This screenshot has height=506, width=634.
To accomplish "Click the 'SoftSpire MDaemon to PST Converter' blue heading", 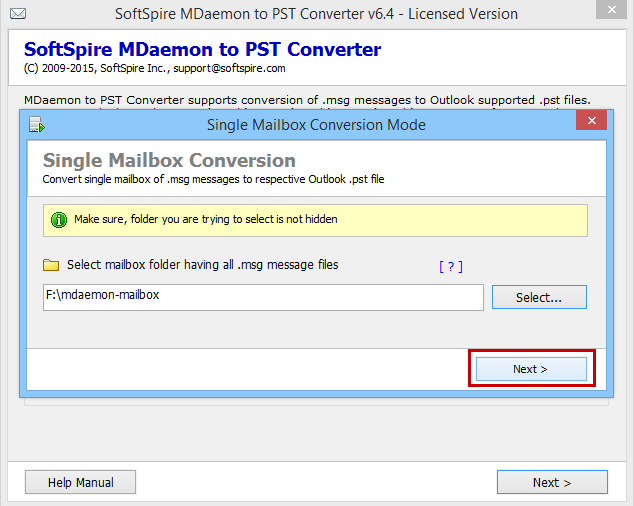I will (203, 50).
